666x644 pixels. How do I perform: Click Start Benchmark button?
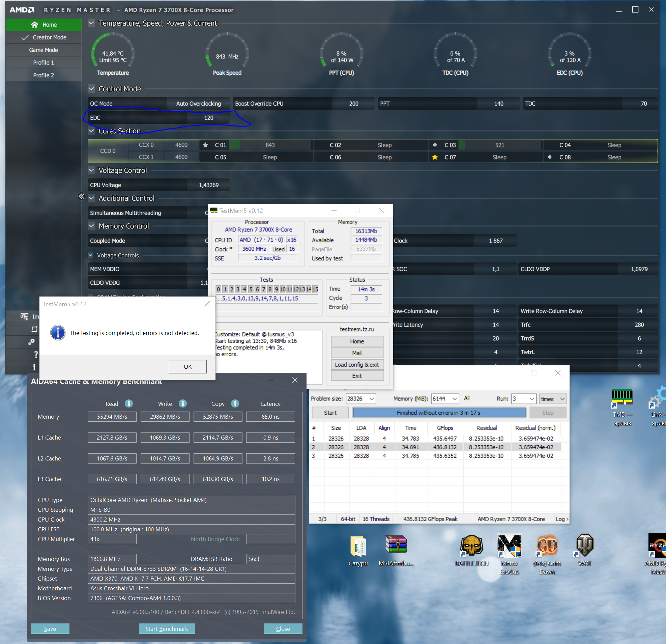[167, 628]
